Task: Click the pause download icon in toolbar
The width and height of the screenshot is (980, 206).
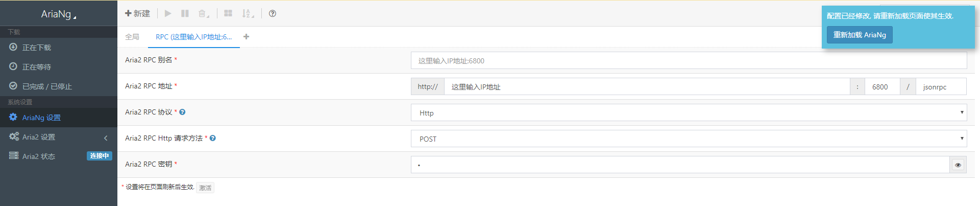Action: pos(185,14)
